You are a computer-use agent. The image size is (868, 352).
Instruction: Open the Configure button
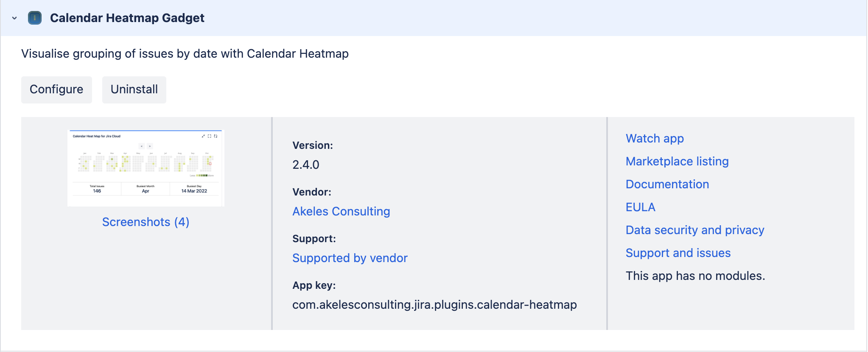tap(56, 89)
